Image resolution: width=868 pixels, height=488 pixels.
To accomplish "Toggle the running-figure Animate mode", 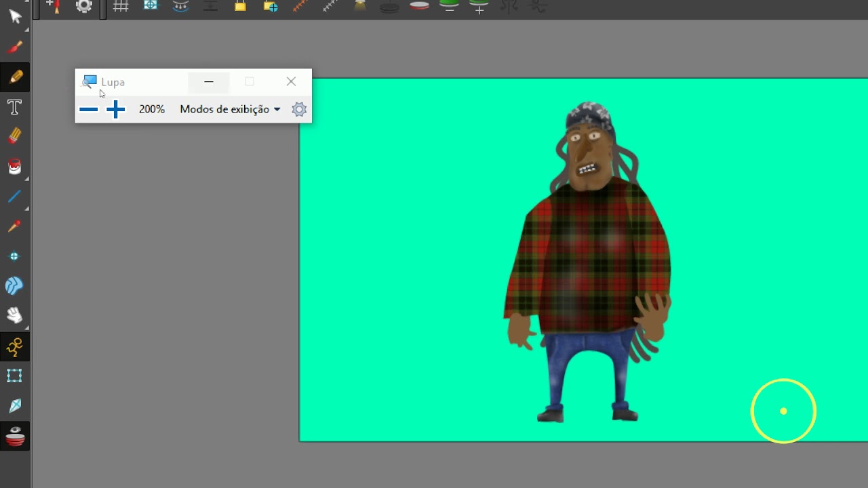I will coord(15,347).
